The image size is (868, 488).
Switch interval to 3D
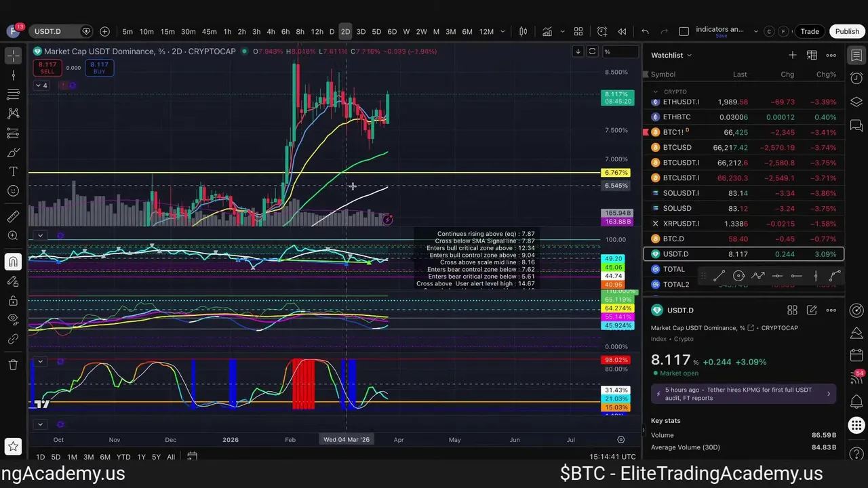click(361, 31)
